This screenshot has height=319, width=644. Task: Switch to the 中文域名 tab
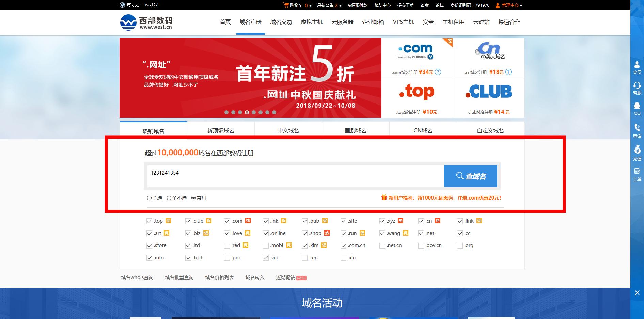pyautogui.click(x=287, y=130)
